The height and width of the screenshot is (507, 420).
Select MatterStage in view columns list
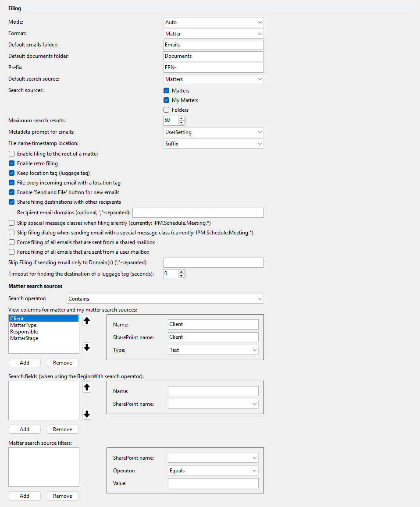[x=44, y=338]
